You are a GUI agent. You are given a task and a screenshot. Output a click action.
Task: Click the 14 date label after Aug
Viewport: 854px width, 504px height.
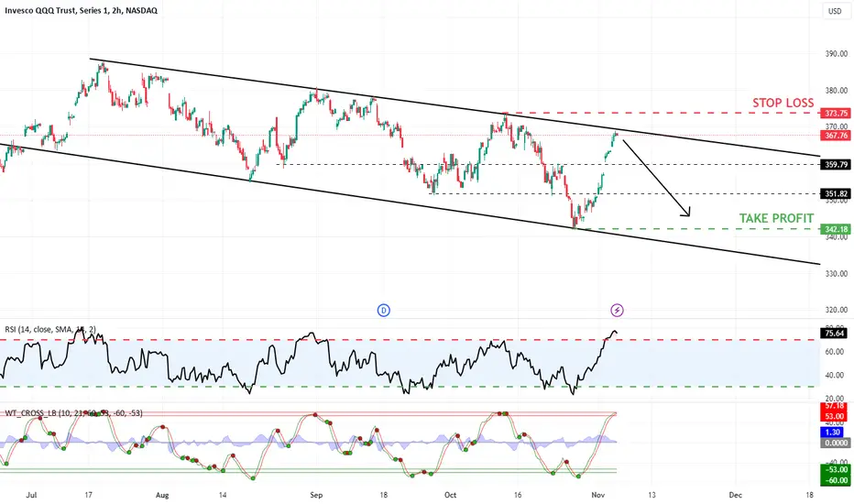pyautogui.click(x=223, y=495)
